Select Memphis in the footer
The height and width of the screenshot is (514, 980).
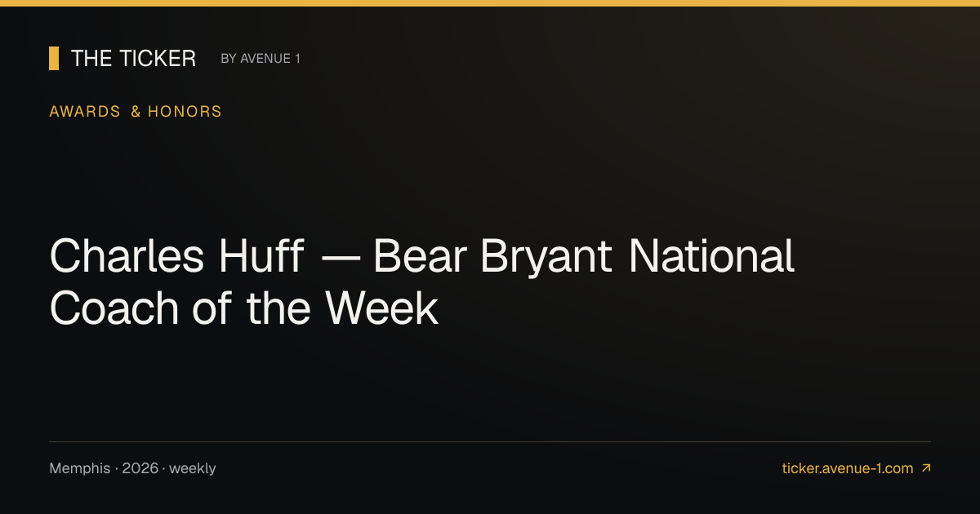click(80, 468)
